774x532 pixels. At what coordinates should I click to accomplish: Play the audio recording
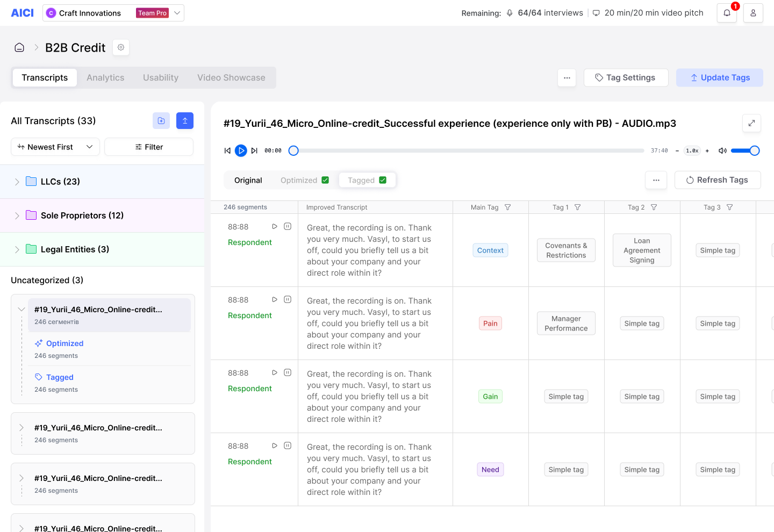click(x=241, y=150)
